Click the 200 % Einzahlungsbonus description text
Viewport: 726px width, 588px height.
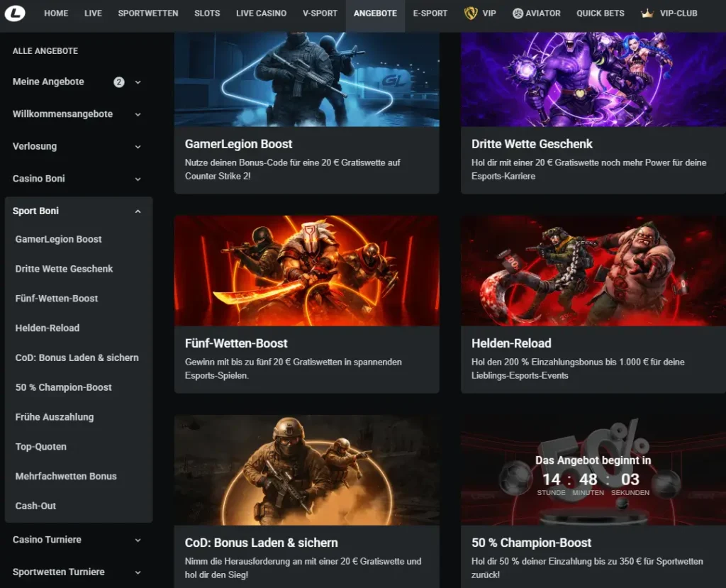(x=578, y=369)
